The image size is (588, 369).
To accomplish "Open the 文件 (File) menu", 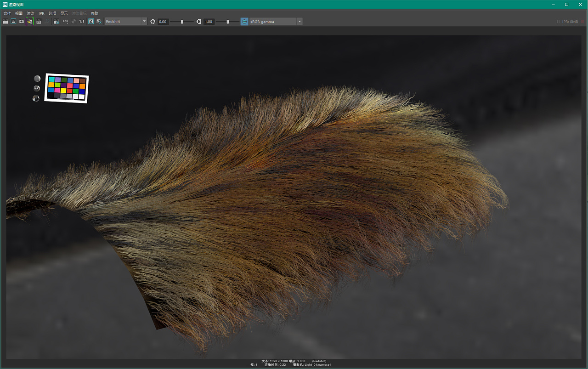I will coord(7,13).
